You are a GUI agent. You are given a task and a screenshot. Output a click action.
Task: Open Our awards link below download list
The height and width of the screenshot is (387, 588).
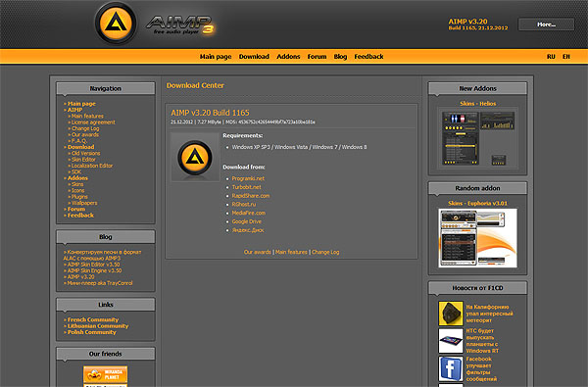[x=257, y=252]
